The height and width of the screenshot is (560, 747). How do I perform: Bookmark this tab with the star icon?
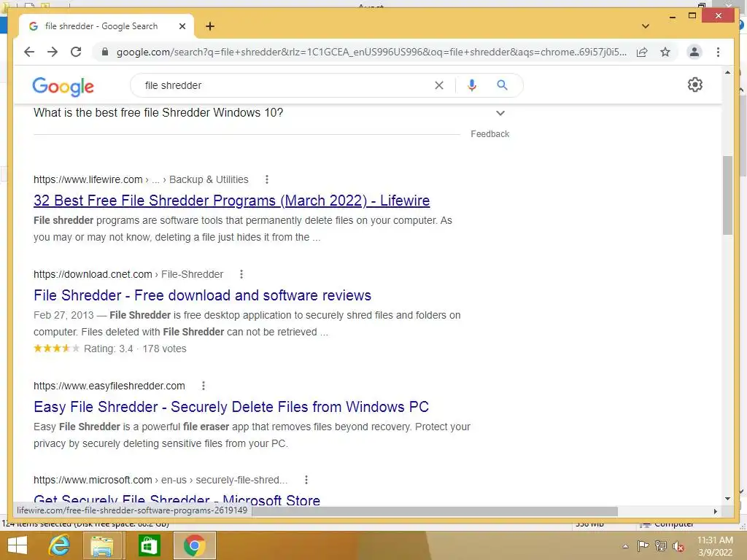point(665,52)
